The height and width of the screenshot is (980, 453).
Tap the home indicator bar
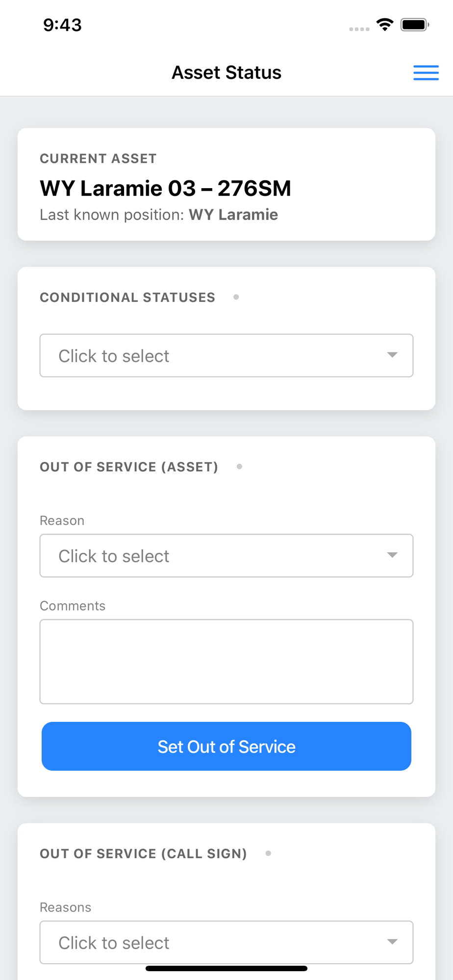tap(226, 968)
